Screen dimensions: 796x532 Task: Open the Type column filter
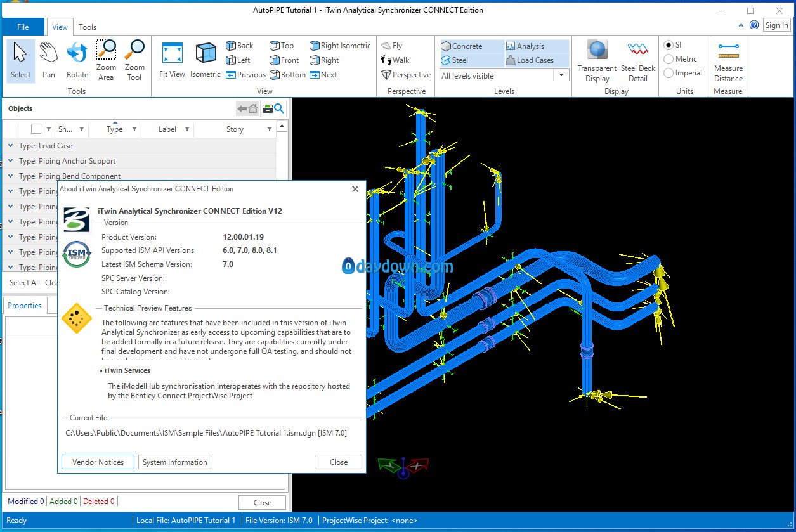134,129
